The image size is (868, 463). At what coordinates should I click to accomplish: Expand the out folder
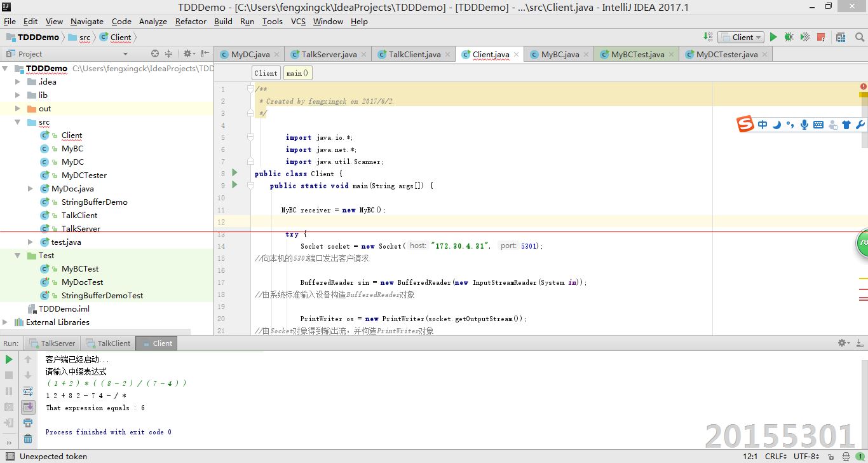tap(18, 108)
